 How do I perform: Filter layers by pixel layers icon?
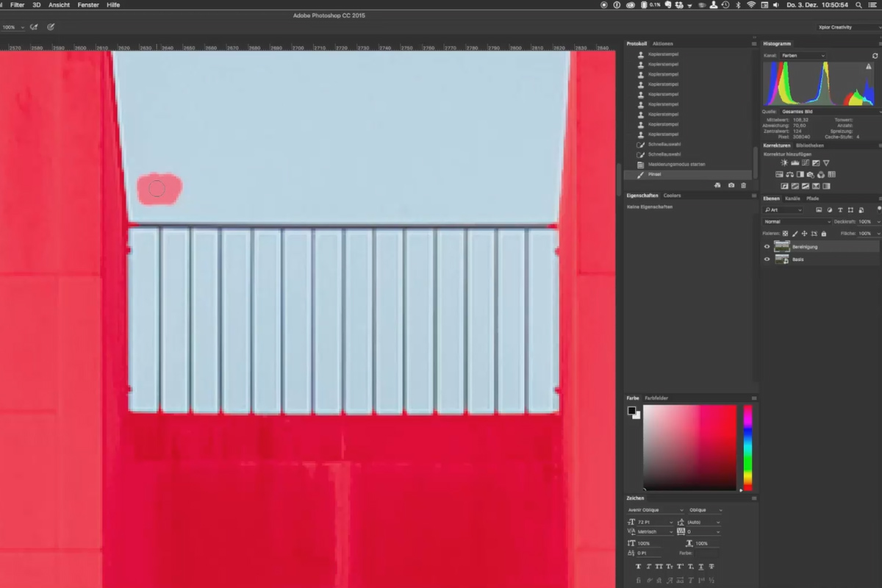pyautogui.click(x=819, y=210)
